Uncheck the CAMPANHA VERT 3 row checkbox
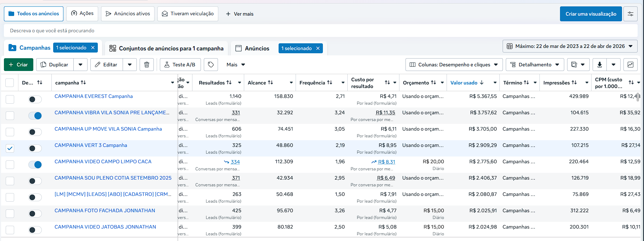 pyautogui.click(x=10, y=148)
